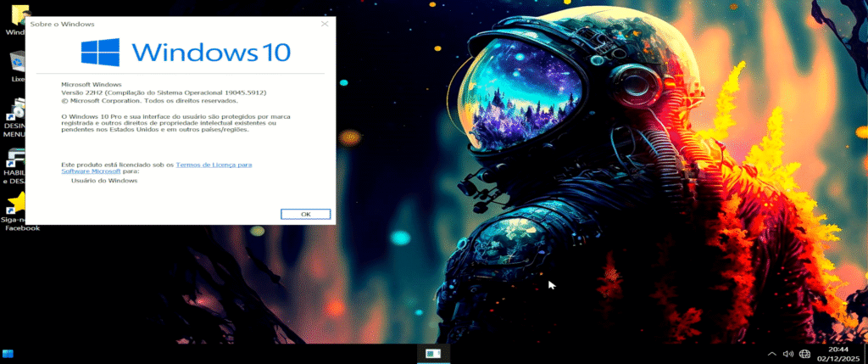
Task: Open the Termos de Licença para Software Microsoft link
Action: [214, 164]
